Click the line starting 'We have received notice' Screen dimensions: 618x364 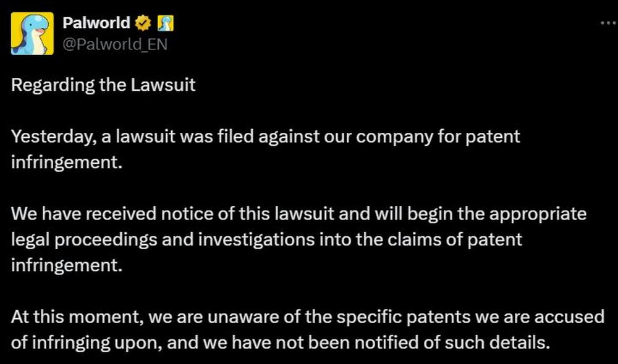click(x=298, y=214)
